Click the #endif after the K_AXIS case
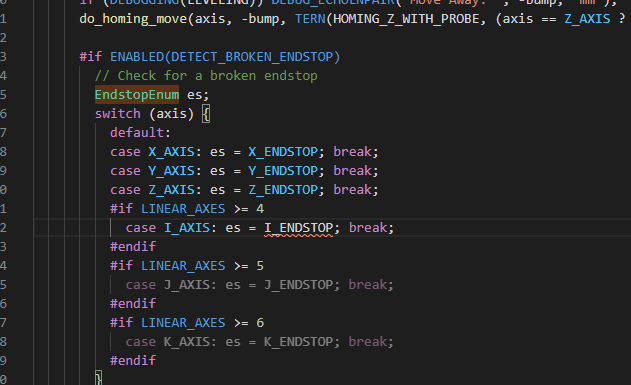Viewport: 631px width, 385px height. [133, 360]
